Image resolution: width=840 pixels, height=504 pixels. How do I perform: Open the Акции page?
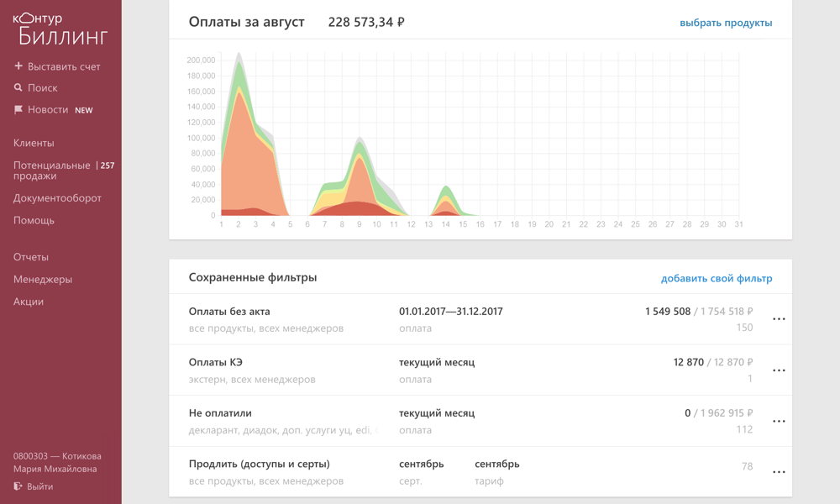(x=29, y=302)
